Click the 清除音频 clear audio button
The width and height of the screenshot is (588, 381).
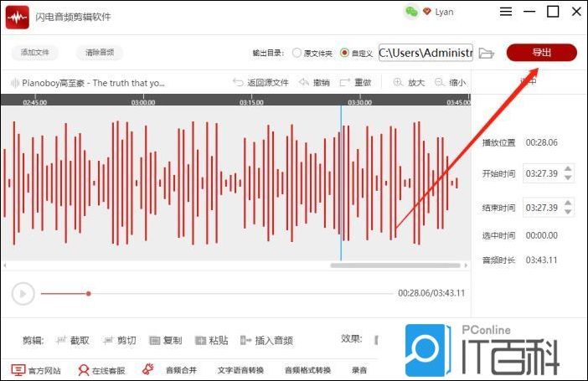[x=100, y=53]
